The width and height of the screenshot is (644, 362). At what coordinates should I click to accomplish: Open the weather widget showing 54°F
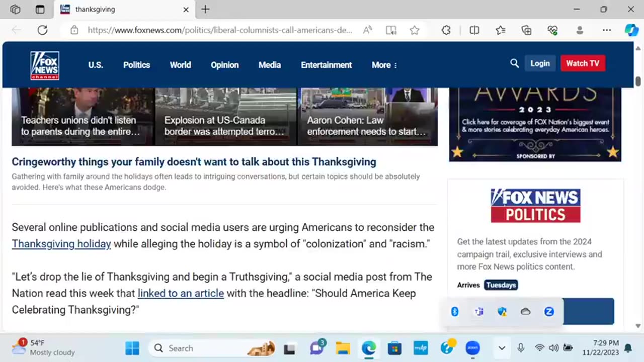(45, 347)
